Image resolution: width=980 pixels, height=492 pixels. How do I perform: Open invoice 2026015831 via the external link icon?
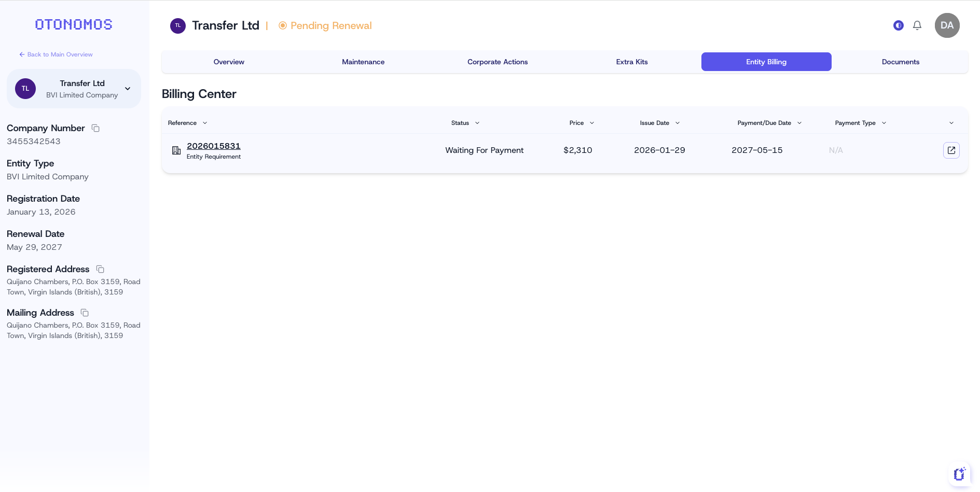(951, 150)
